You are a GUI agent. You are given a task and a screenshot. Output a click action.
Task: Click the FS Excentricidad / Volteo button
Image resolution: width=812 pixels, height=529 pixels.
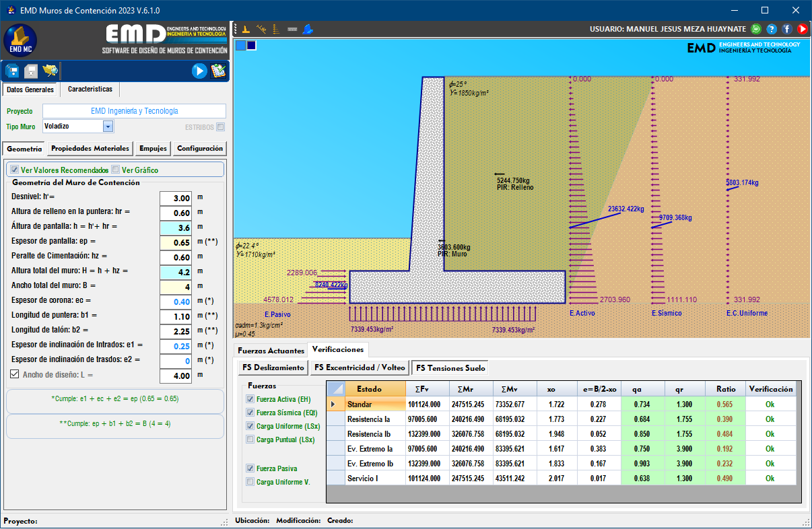(360, 368)
